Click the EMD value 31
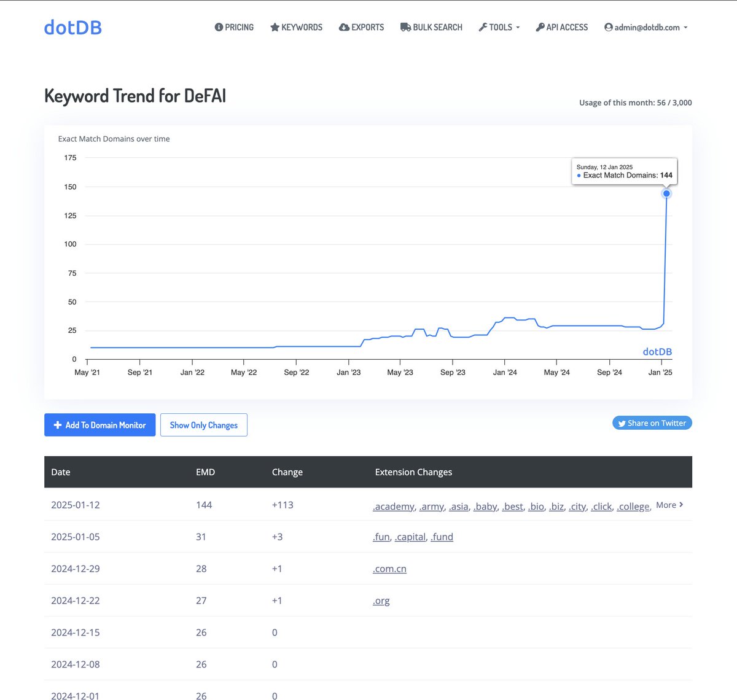Screen dimensions: 737x700 (x=201, y=537)
